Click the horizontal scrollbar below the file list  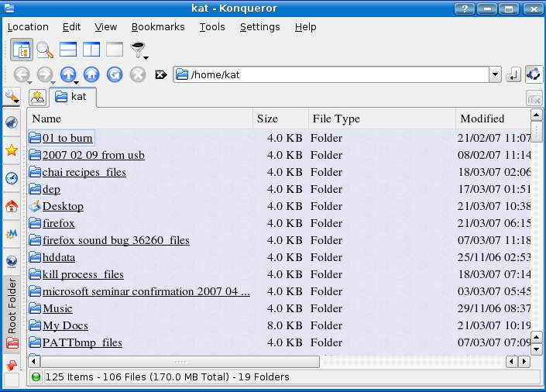click(x=180, y=362)
